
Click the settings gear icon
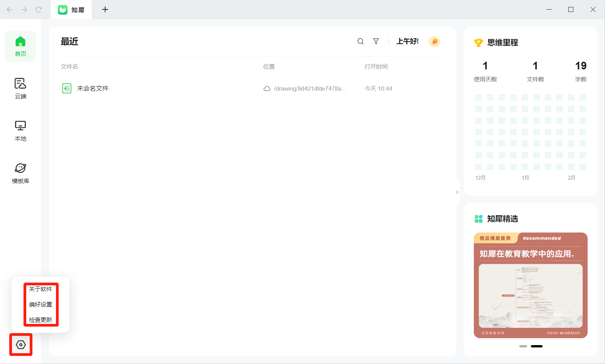click(21, 345)
